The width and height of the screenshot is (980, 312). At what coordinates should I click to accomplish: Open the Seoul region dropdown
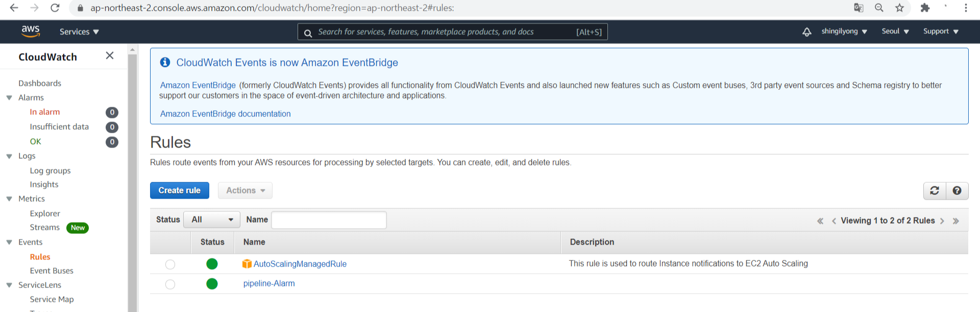(x=895, y=31)
